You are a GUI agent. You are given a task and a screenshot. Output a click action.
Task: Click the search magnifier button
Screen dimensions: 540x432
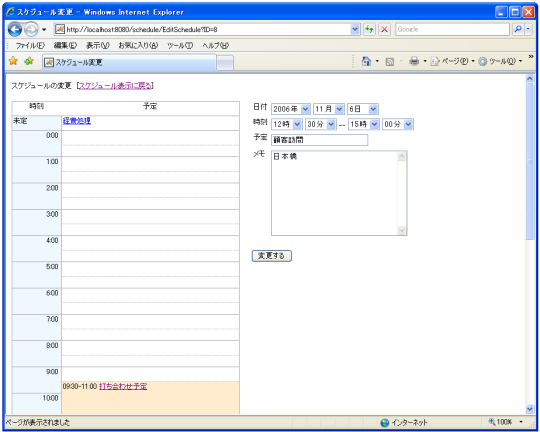[x=518, y=29]
